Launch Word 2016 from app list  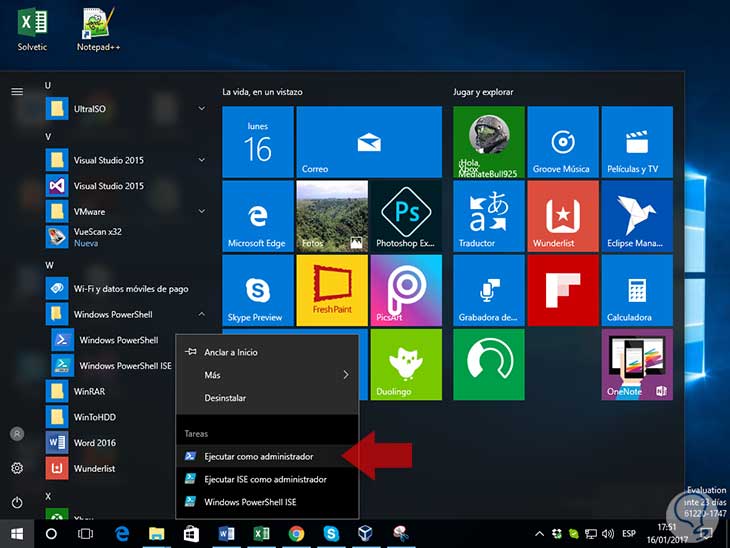[110, 442]
